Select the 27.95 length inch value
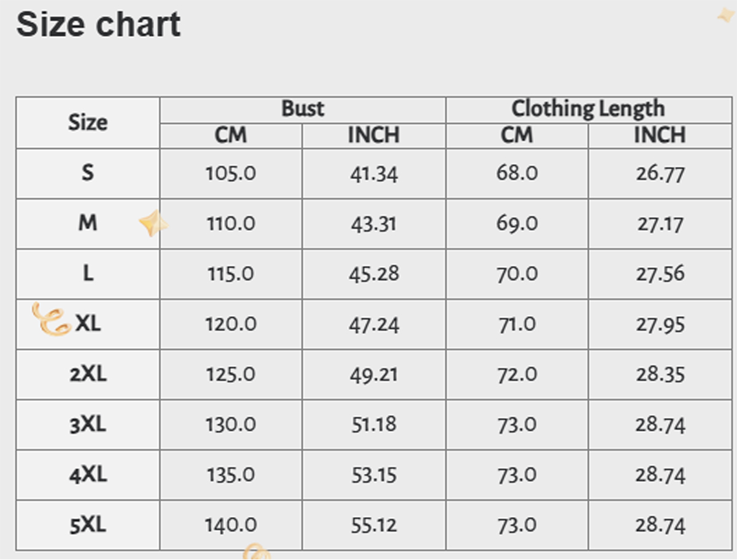Screen dimensions: 737x560 660,324
